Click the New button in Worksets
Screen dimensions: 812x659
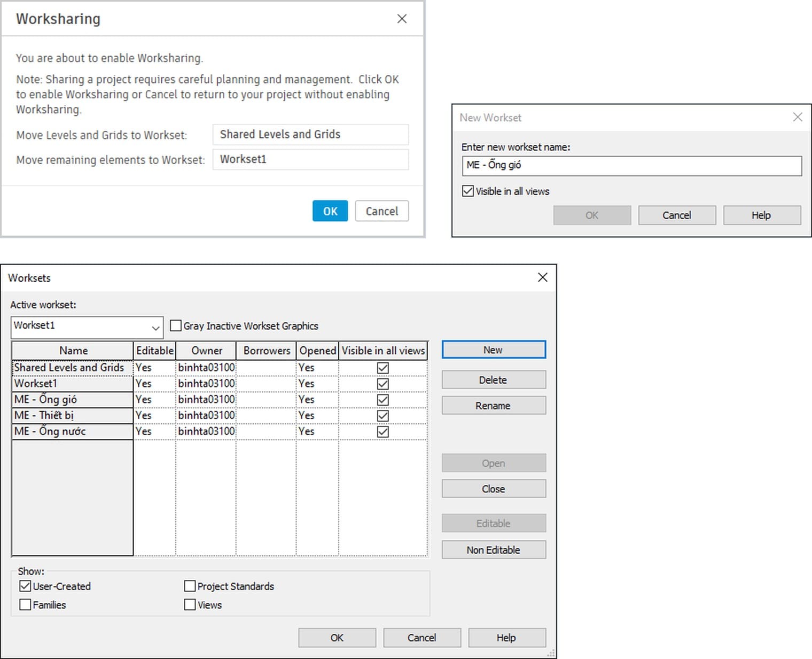[x=494, y=350]
